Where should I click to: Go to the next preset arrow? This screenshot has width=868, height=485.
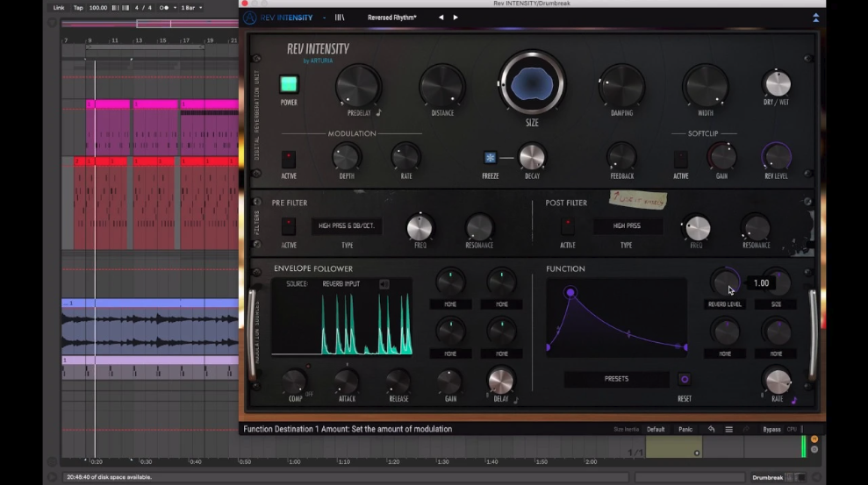pyautogui.click(x=456, y=18)
